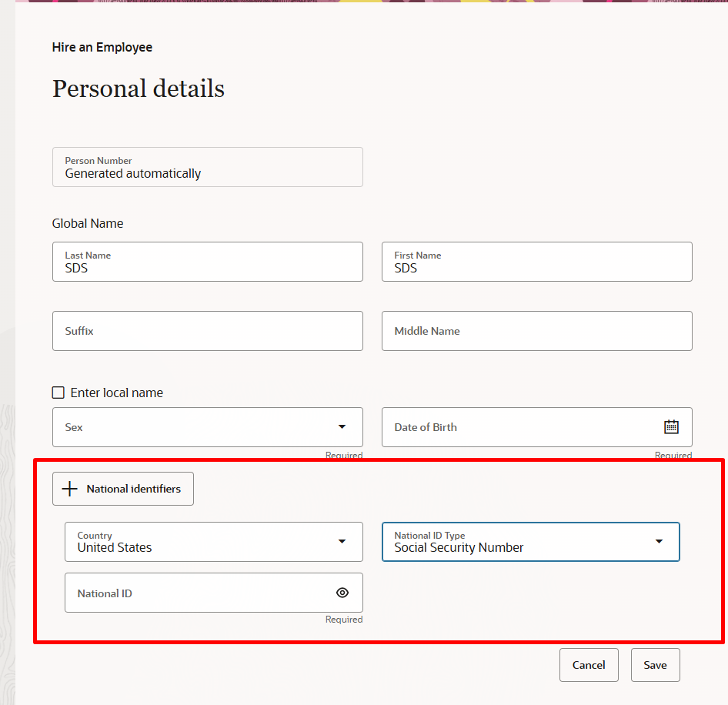This screenshot has width=728, height=705.
Task: Select the Personal details heading
Action: point(138,88)
